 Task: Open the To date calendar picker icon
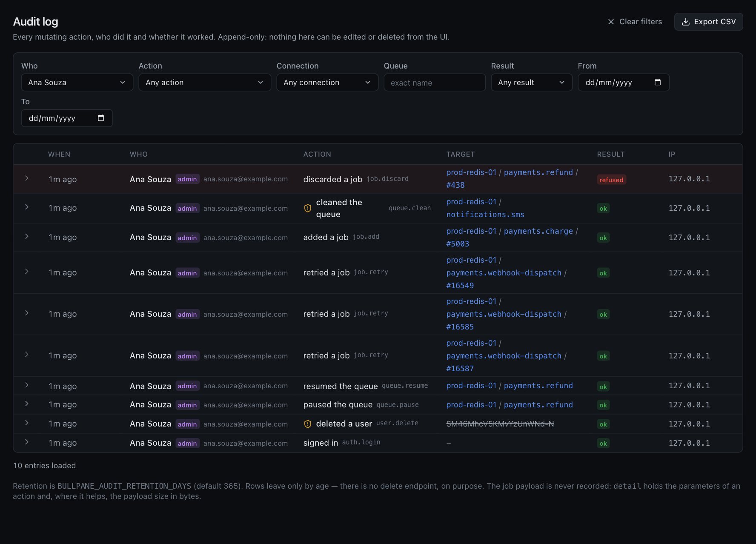click(101, 118)
